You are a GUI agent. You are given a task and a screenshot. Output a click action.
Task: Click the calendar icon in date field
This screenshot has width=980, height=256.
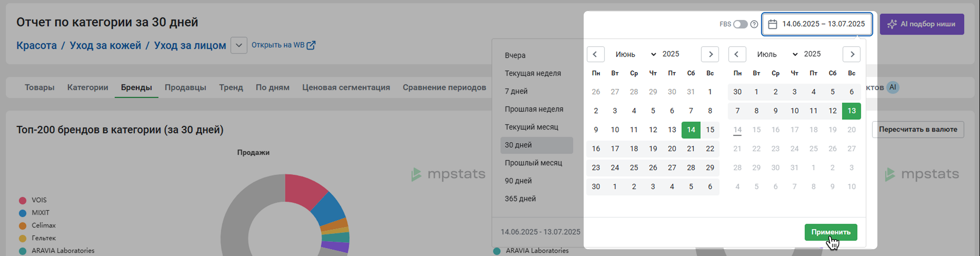(772, 24)
